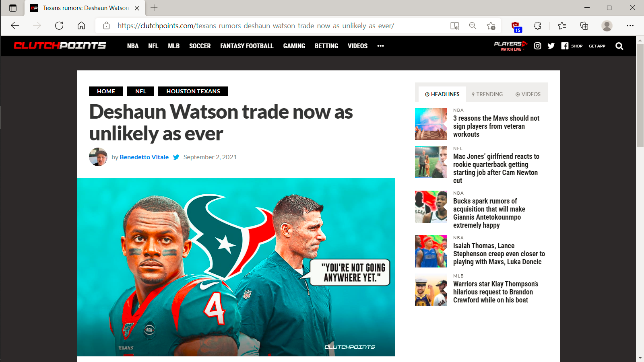Open the GAMING nav menu
Viewport: 644px width, 362px height.
click(294, 46)
